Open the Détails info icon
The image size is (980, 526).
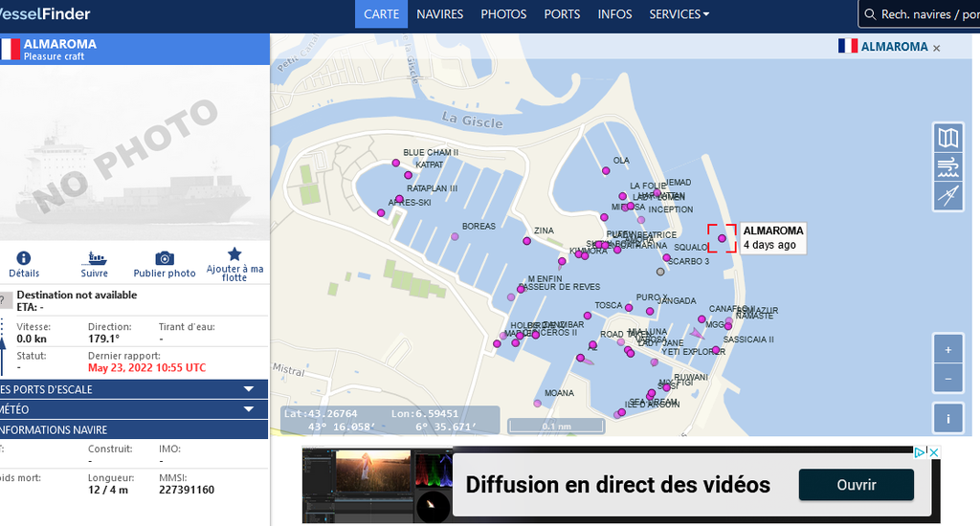pyautogui.click(x=24, y=258)
